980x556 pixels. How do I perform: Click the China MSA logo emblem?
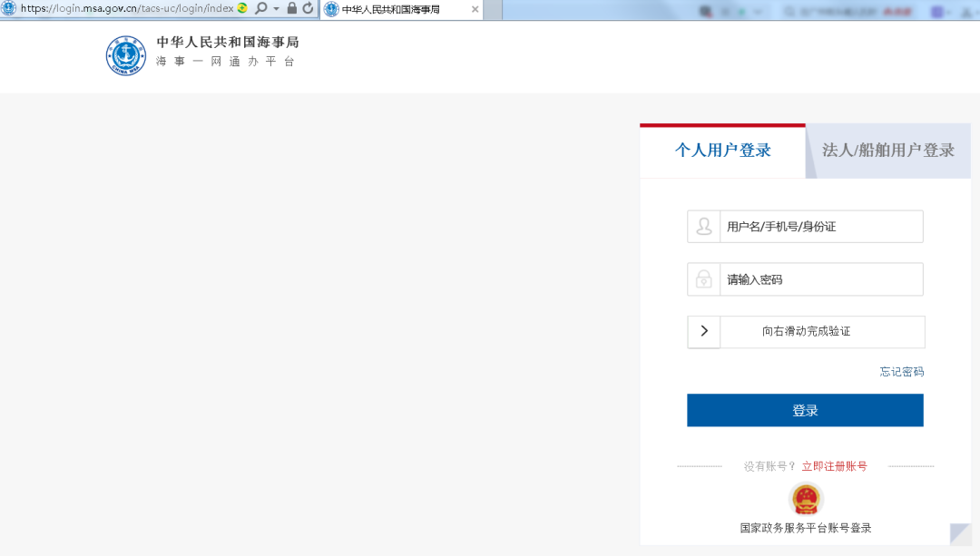click(125, 55)
